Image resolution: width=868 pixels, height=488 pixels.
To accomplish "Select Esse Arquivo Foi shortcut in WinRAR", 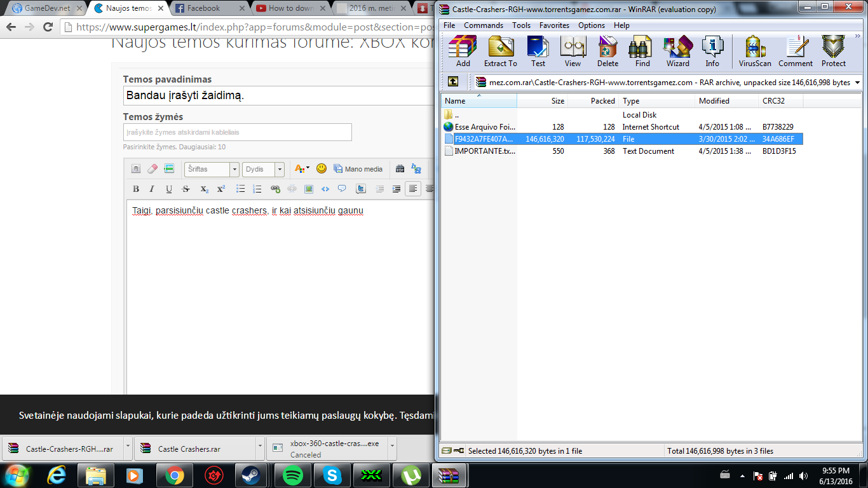I will tap(480, 127).
